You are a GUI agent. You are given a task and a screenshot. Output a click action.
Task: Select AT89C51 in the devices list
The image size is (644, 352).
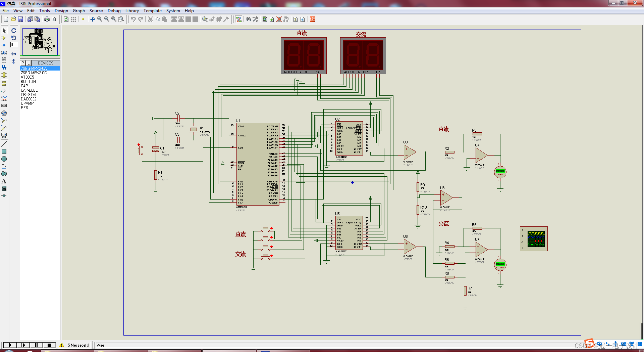[x=40, y=77]
